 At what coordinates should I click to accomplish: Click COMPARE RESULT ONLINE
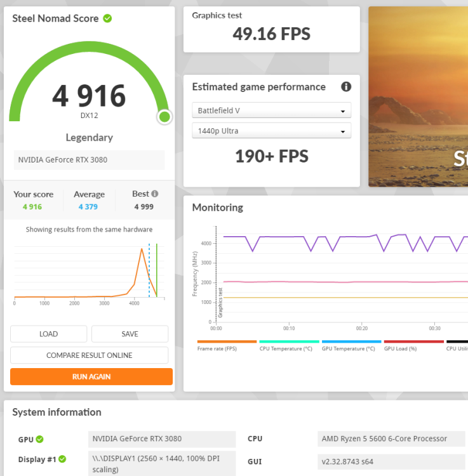click(89, 355)
